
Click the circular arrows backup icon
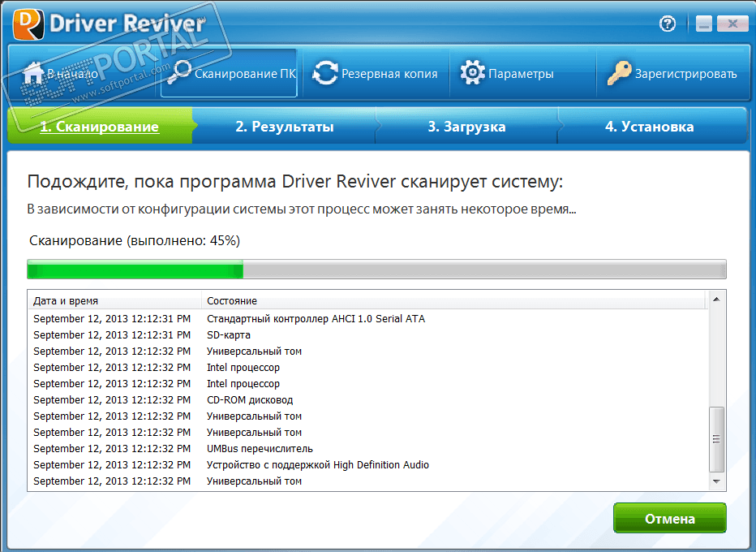[x=325, y=73]
